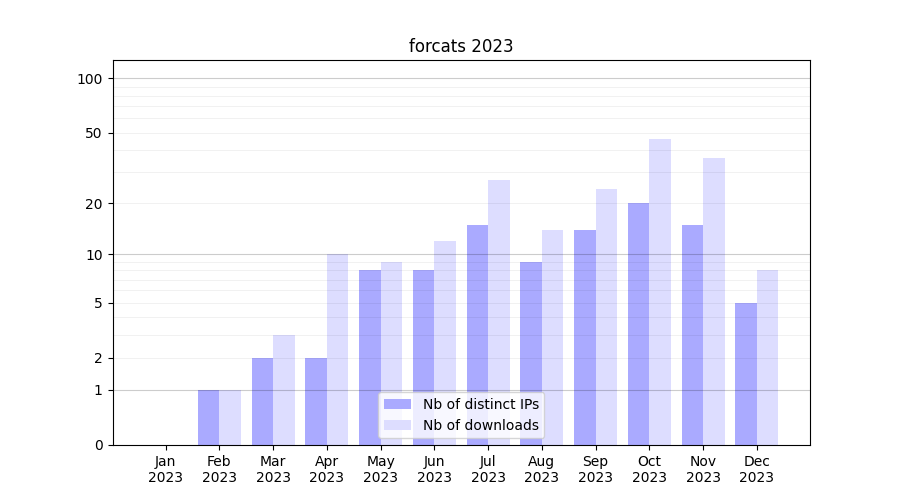Screen dimensions: 900x500
Task: Select the Sep 2023 downloads bar
Action: 606,317
